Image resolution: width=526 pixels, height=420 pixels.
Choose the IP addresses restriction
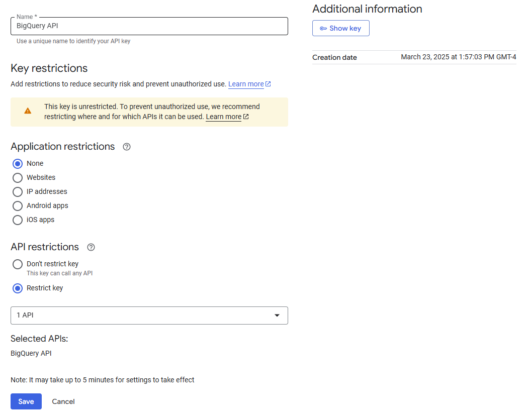pyautogui.click(x=18, y=192)
